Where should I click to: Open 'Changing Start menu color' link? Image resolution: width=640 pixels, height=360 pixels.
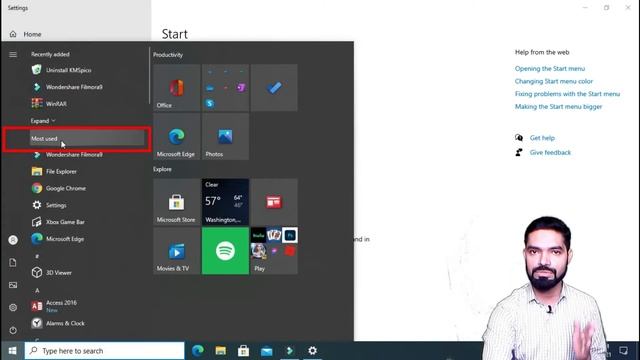554,81
